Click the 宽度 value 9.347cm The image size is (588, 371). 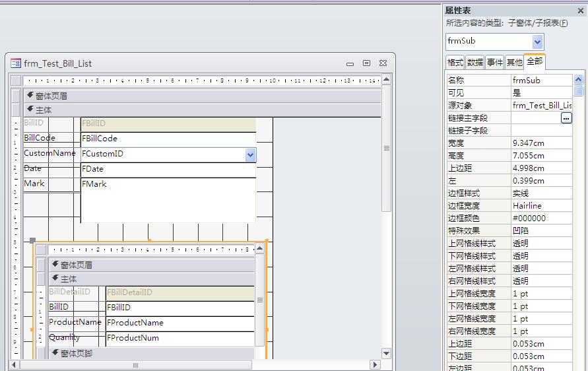click(542, 143)
